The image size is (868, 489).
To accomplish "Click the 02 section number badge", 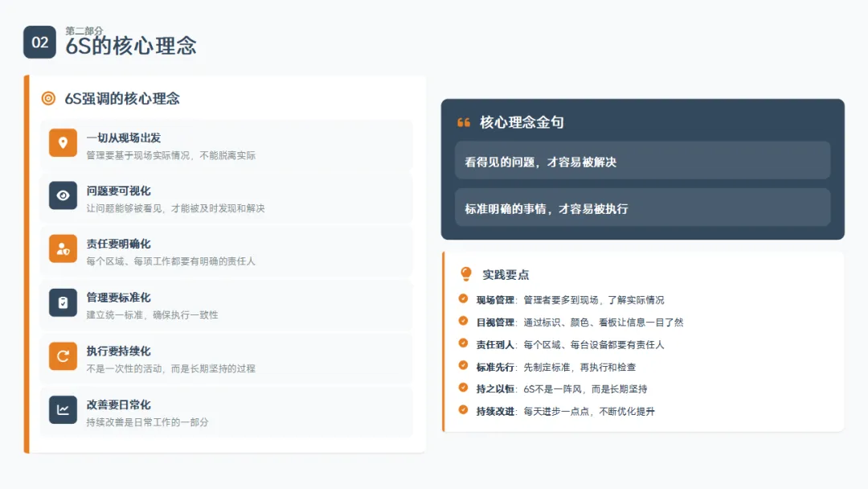I will 39,42.
